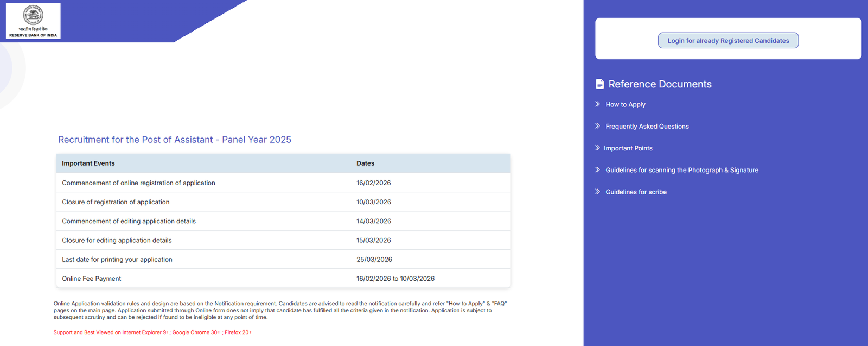
Task: Click the Recruitment for Post of Assistant heading
Action: click(x=175, y=140)
